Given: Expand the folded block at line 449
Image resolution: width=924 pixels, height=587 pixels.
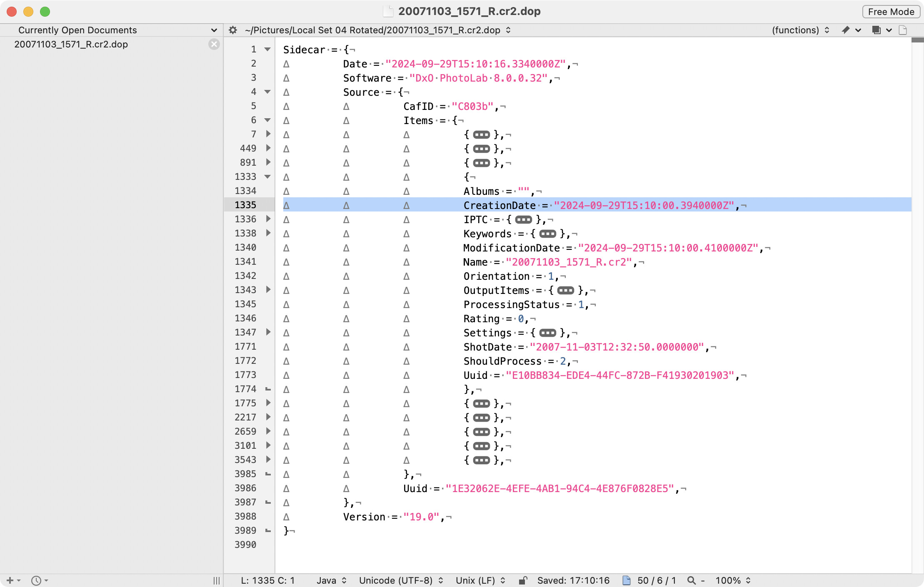Looking at the screenshot, I should [x=268, y=148].
